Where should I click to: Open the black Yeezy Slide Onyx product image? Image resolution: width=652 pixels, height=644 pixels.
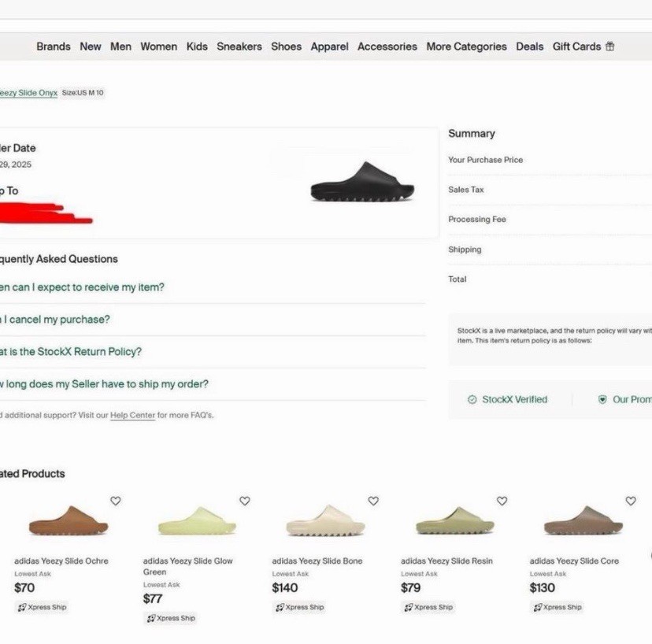tap(362, 183)
